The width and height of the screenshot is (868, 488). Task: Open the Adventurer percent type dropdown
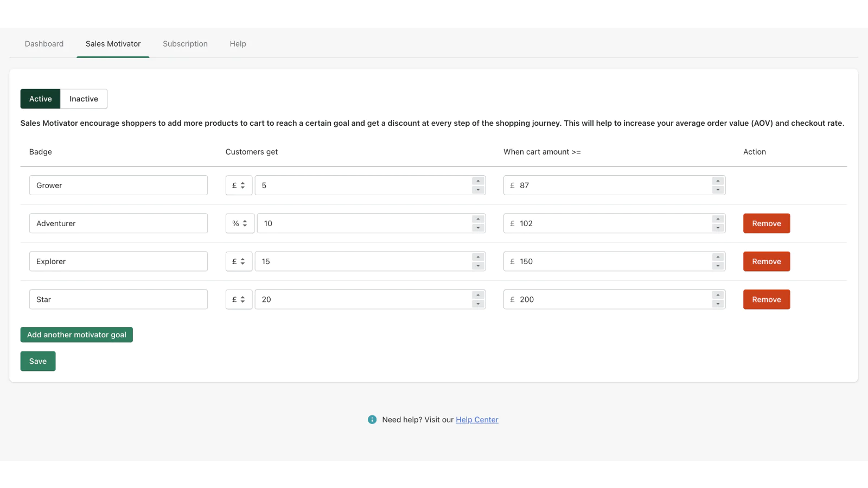[240, 223]
